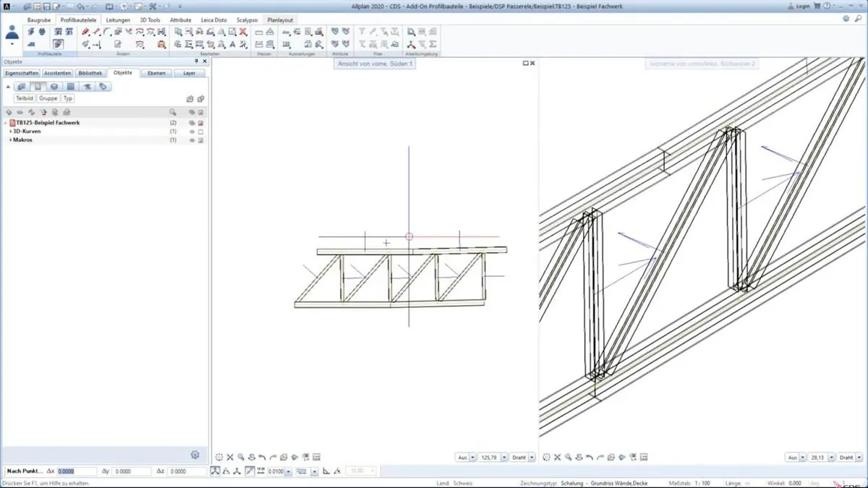Toggle the checkbox in the Makros row

(x=201, y=140)
